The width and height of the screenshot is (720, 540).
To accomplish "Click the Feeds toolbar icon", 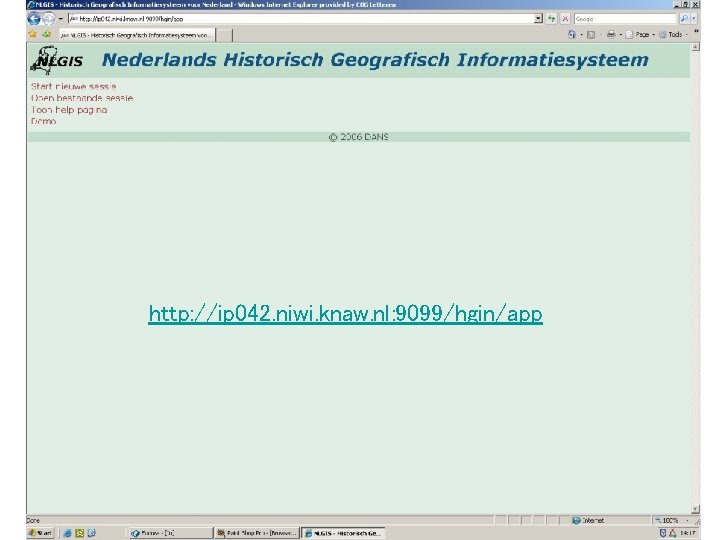I will (591, 34).
